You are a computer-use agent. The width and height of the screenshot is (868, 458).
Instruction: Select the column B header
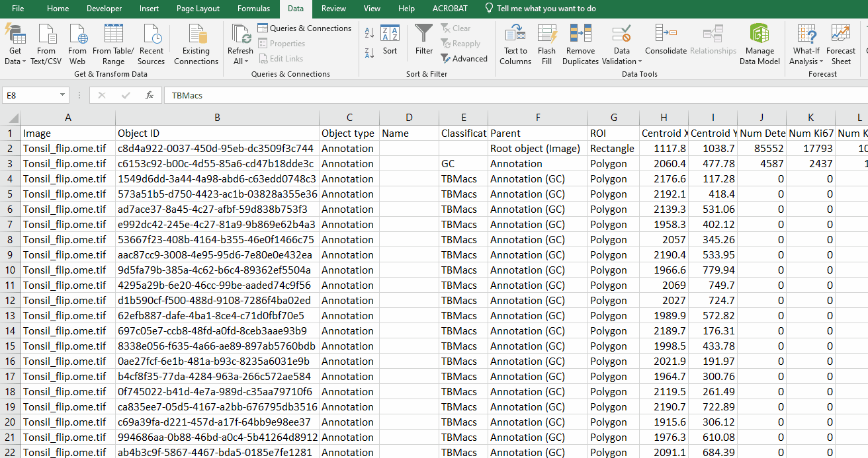[x=217, y=118]
